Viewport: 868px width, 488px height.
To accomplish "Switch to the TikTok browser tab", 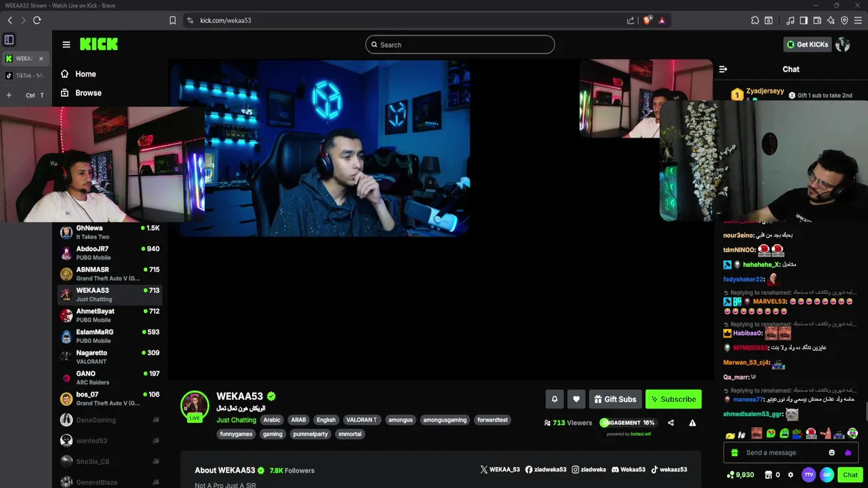I will coord(25,76).
